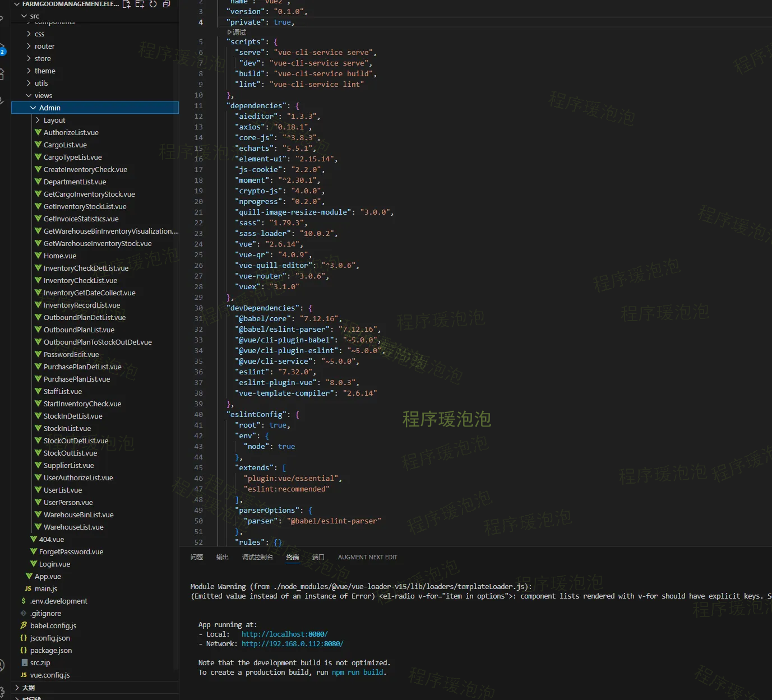Click the Vue icon of Login.vue
Viewport: 772px width, 700px height.
click(x=34, y=564)
